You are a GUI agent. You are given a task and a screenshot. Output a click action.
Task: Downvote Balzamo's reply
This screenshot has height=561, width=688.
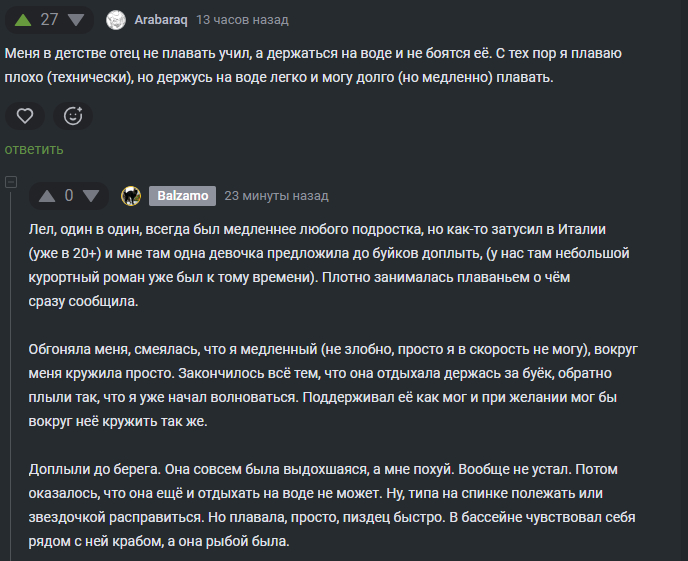(92, 195)
